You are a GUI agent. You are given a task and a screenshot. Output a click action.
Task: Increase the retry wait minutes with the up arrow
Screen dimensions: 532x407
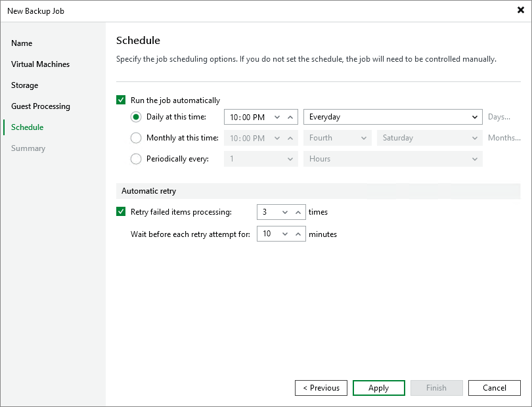tap(298, 234)
